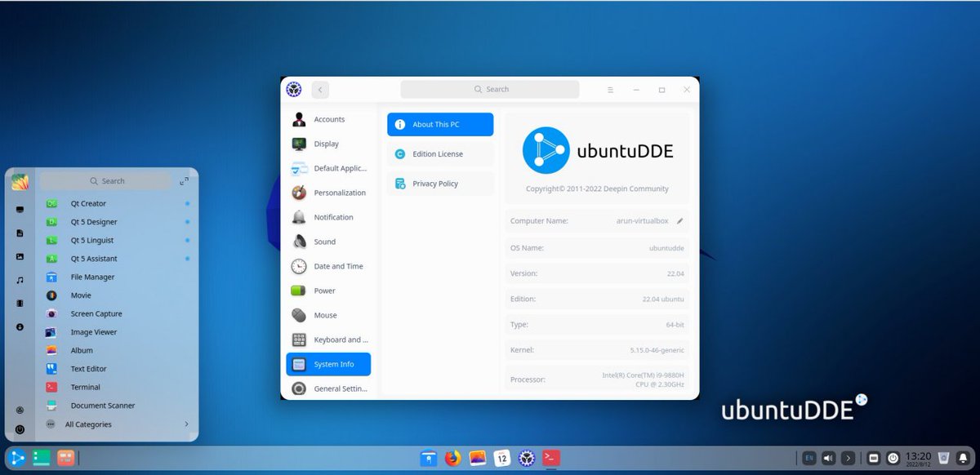Click the ubuntudde OS Name value

pos(666,247)
